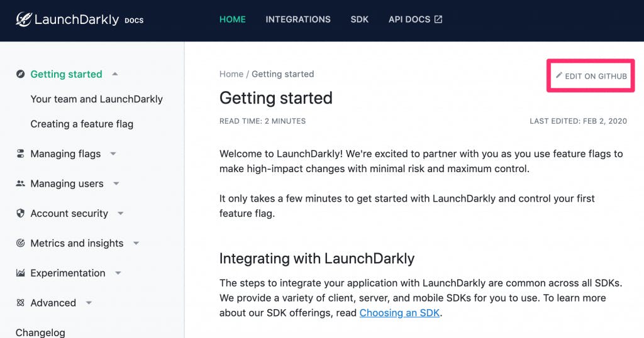Screen dimensions: 644x338
Task: Open Creating a feature flag page
Action: pyautogui.click(x=82, y=124)
